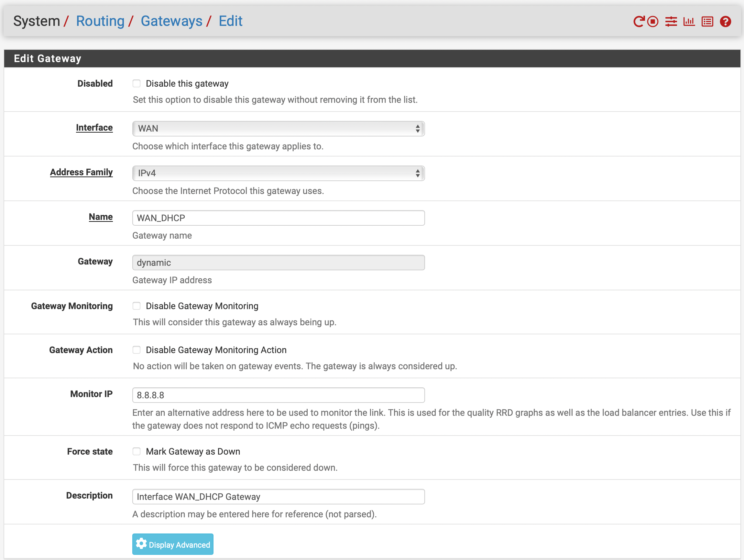Tick Mark Gateway as Down checkbox
The image size is (744, 560).
[137, 451]
